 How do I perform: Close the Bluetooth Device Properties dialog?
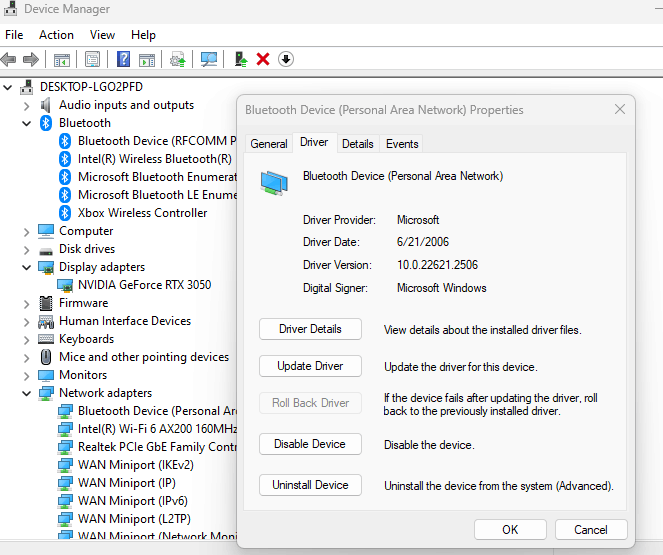pos(620,109)
